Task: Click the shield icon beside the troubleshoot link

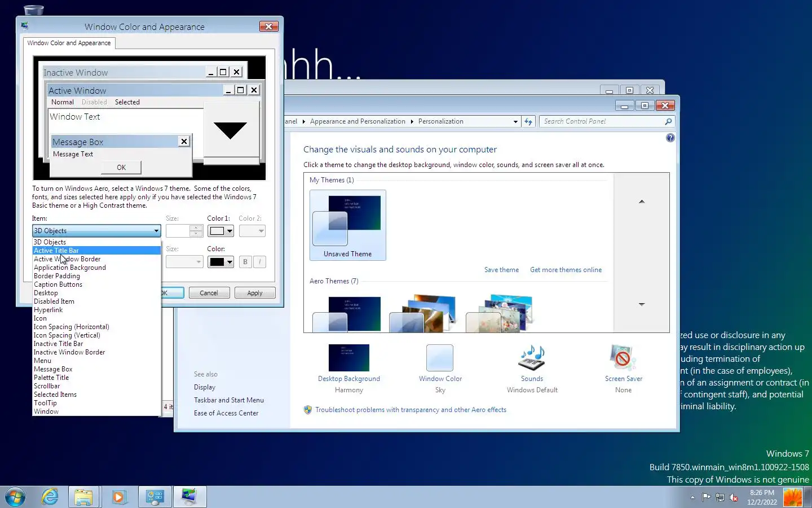Action: 308,410
